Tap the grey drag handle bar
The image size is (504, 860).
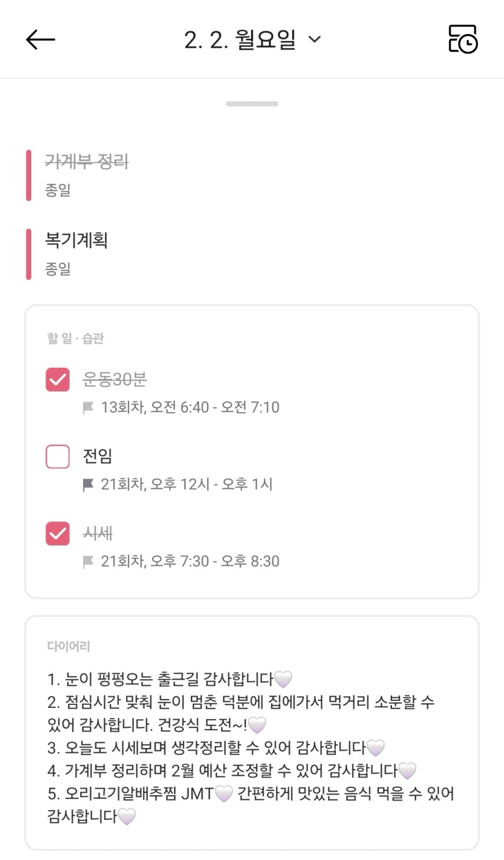pos(252,104)
